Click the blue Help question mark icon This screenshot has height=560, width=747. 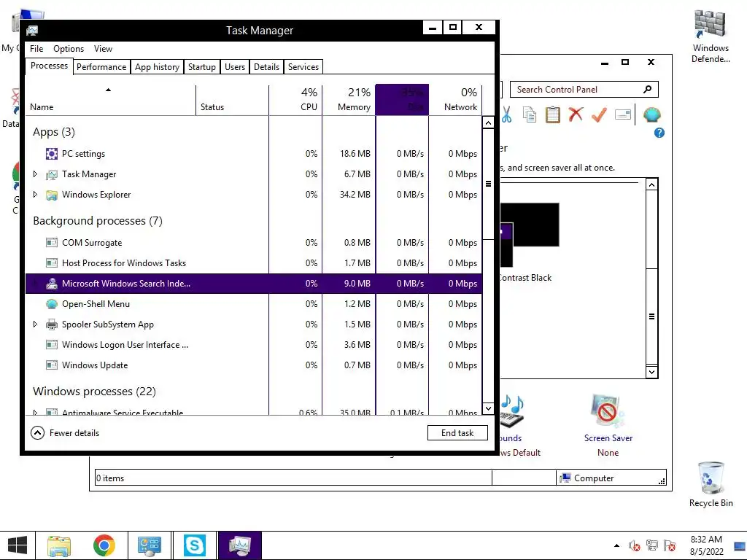pyautogui.click(x=659, y=133)
